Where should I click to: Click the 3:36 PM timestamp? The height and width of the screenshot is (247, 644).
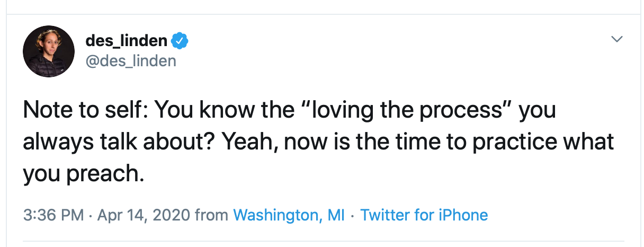point(53,215)
